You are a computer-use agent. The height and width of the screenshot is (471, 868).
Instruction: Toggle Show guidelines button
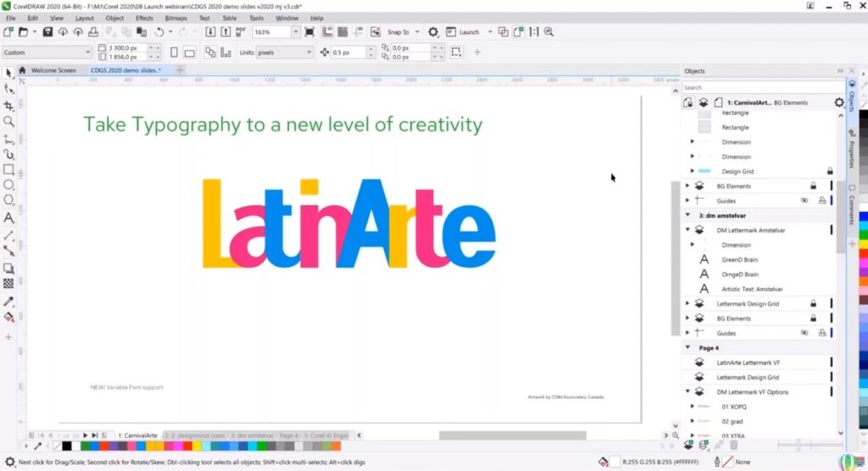pyautogui.click(x=359, y=32)
